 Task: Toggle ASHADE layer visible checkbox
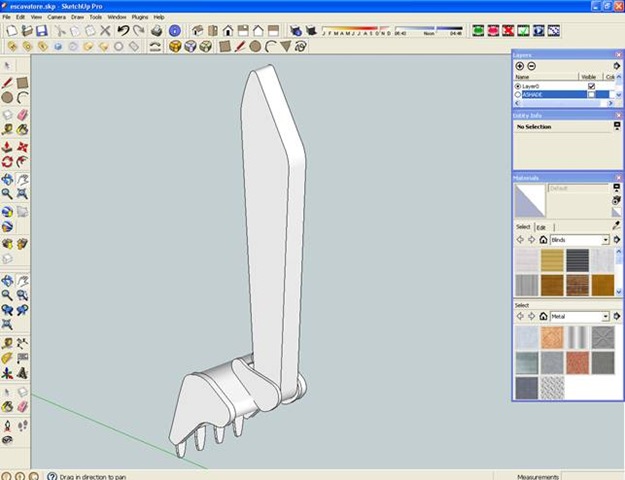591,95
